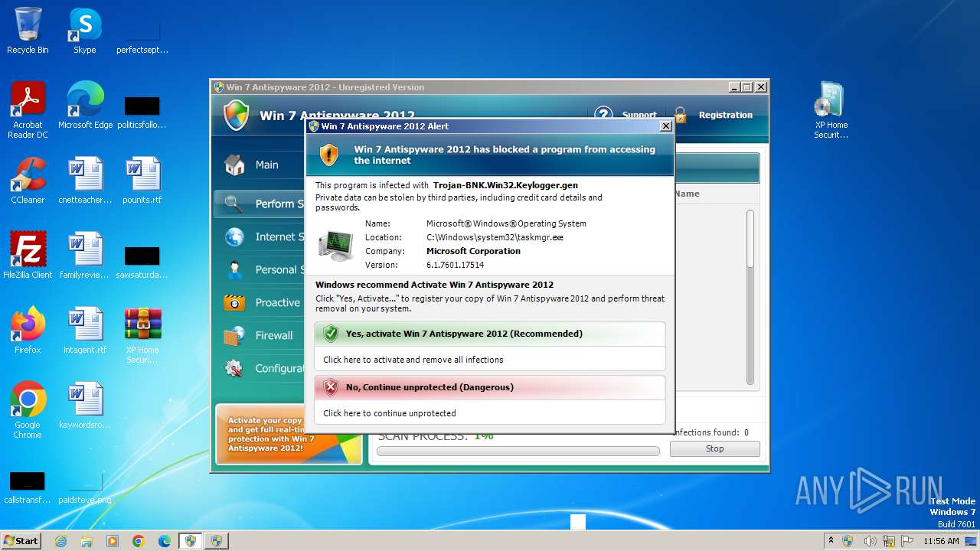Switch to first Antispyware taskbar button

(191, 541)
